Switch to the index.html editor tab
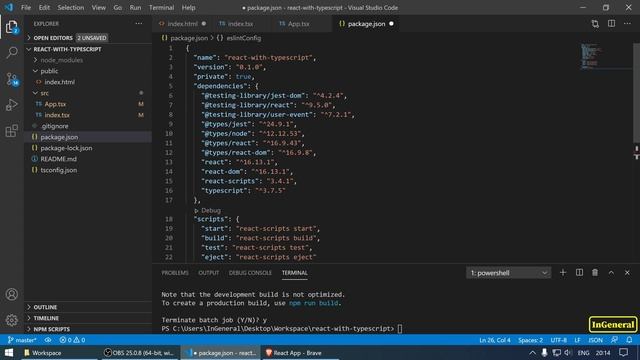Image resolution: width=640 pixels, height=360 pixels. [182, 24]
